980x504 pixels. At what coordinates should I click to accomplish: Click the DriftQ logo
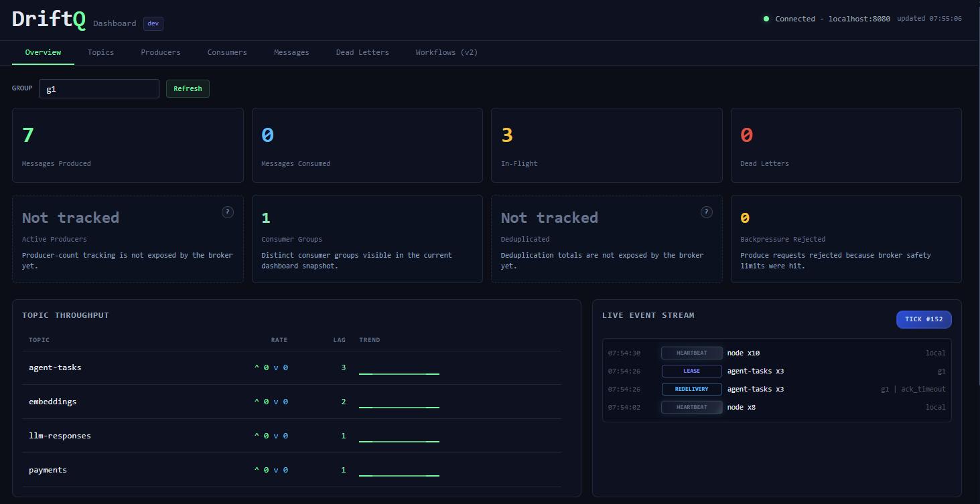pos(49,19)
